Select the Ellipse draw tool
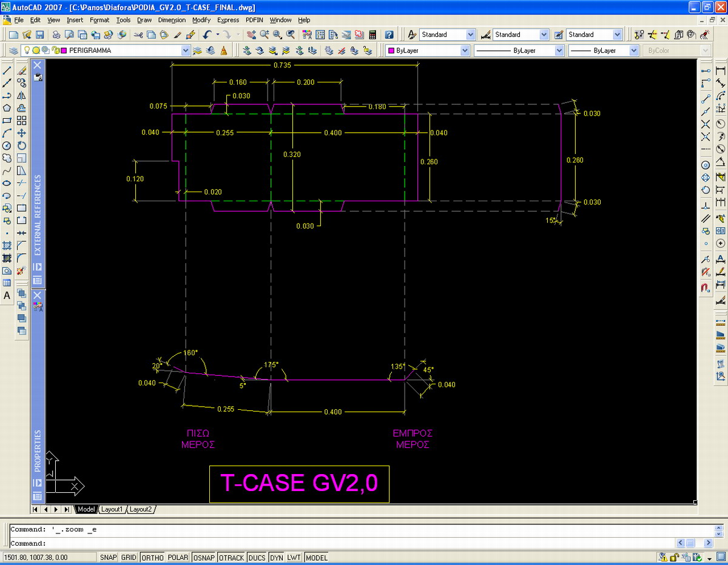This screenshot has height=565, width=728. click(x=7, y=183)
